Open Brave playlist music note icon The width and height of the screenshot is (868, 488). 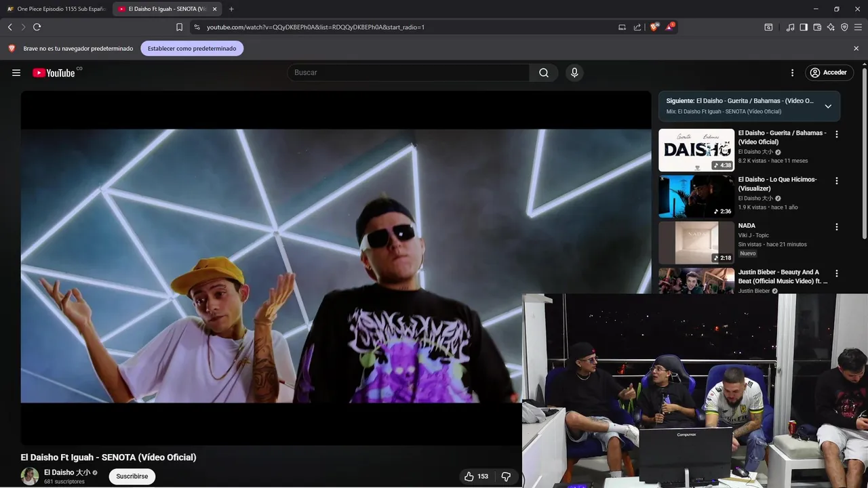(790, 27)
